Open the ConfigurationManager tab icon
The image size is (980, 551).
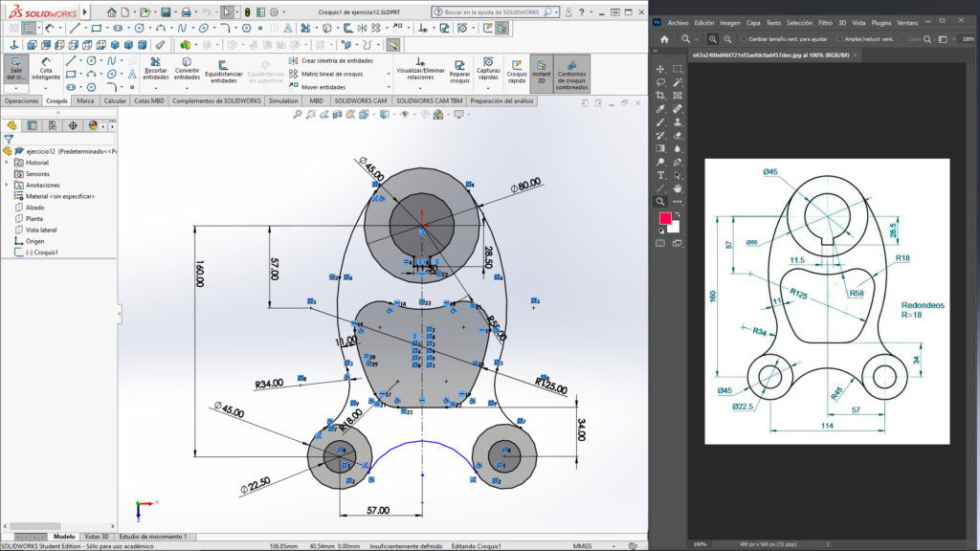pos(52,125)
